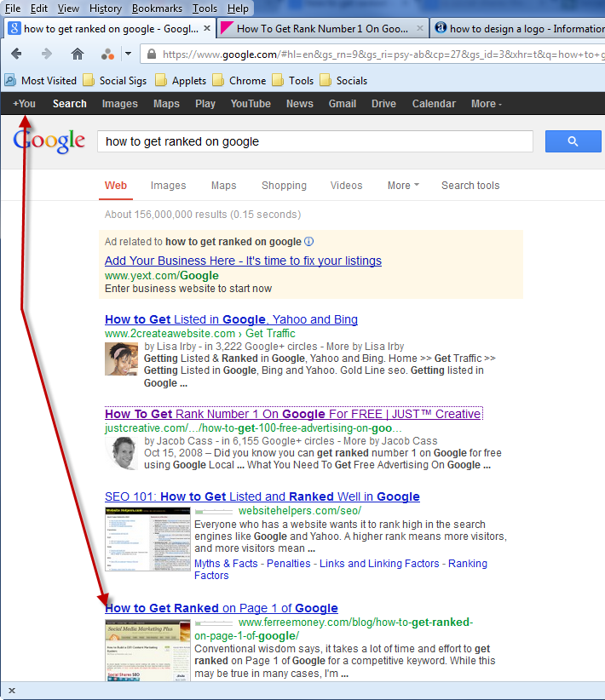Select the Google search results browser tab
605x700 pixels.
click(110, 29)
